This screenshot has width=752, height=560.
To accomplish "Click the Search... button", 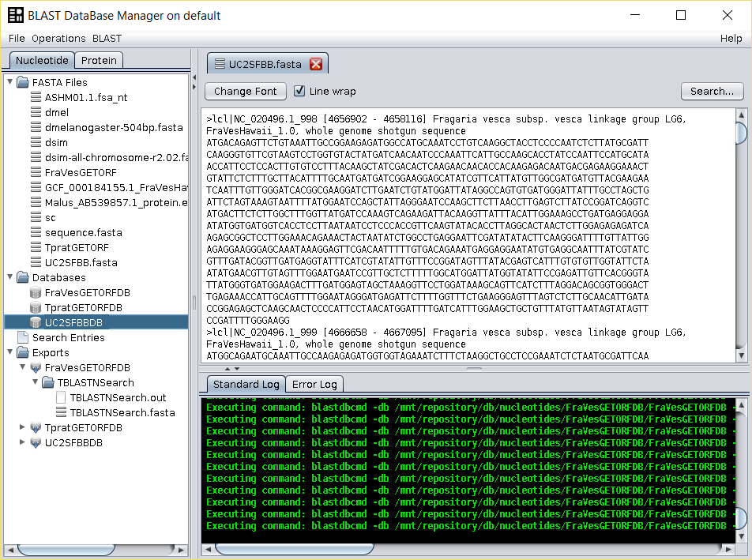I will point(712,92).
